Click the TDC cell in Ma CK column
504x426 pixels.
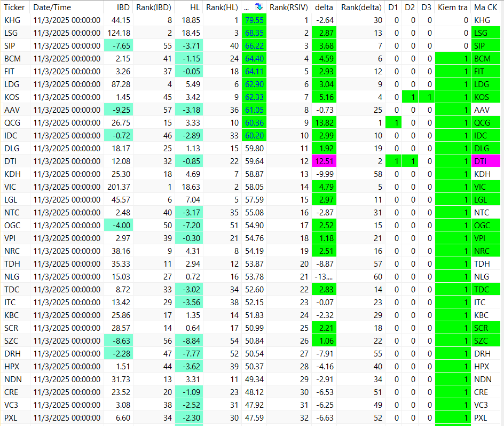[x=486, y=290]
